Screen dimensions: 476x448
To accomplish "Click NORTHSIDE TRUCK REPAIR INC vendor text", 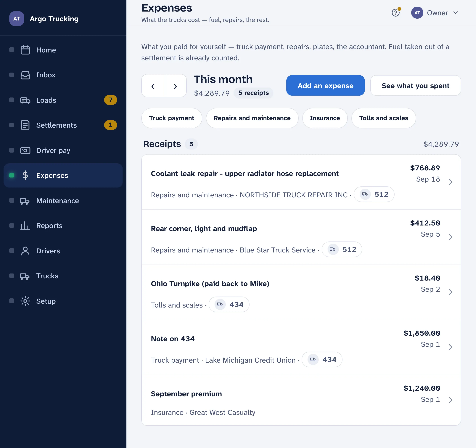I will tap(294, 195).
